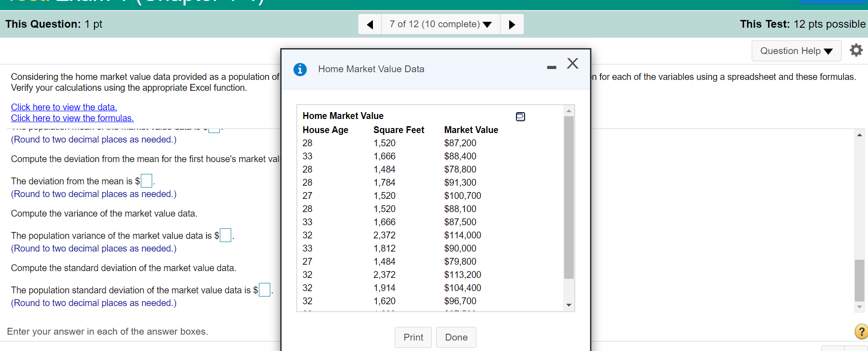Expand the Question Help menu
The height and width of the screenshot is (351, 868).
796,51
